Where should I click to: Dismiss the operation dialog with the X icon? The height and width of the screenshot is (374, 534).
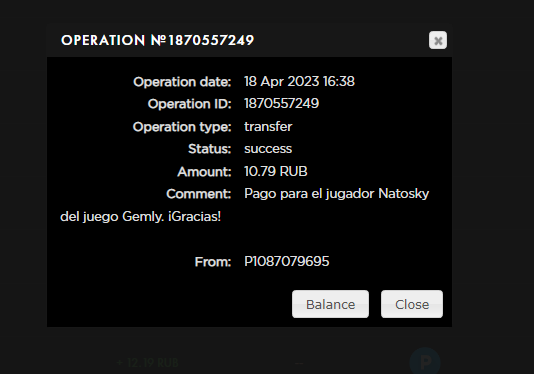(438, 40)
